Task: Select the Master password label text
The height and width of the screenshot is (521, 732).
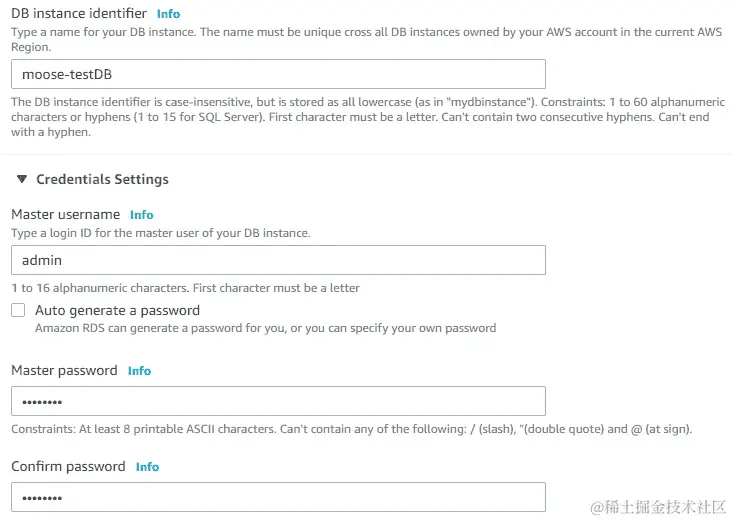Action: point(64,371)
